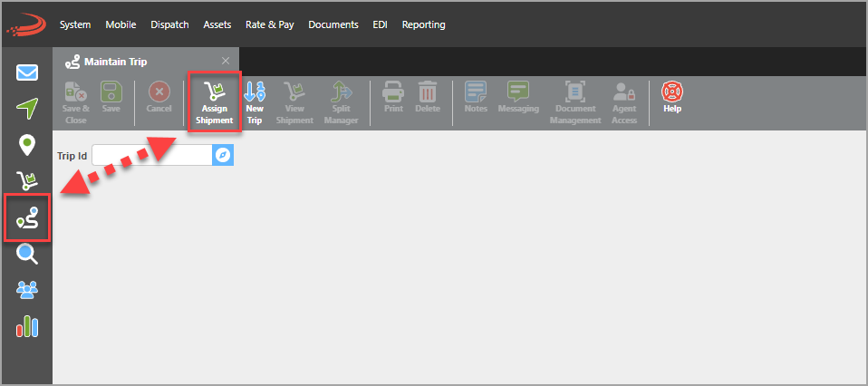
Task: Click into the Trip Id input field
Action: tap(151, 155)
